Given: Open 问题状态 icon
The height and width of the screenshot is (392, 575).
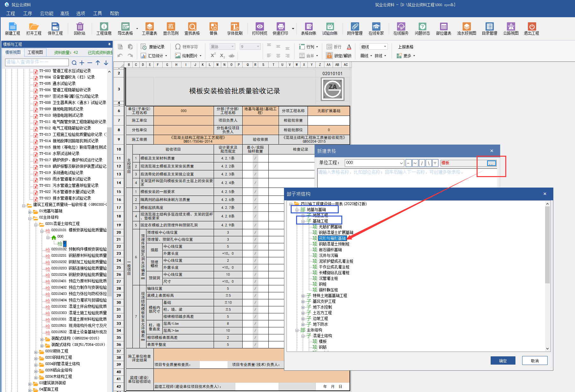Looking at the screenshot, I should pos(422,29).
